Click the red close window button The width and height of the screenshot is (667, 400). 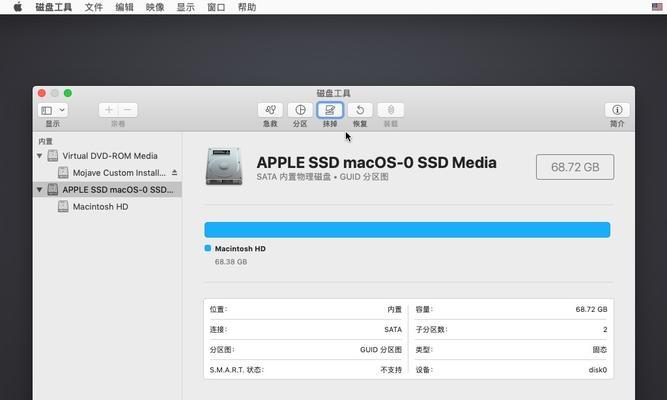pyautogui.click(x=42, y=93)
